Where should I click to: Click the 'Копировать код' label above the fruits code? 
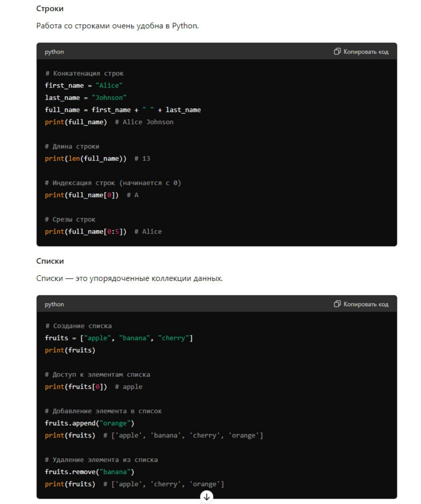366,304
